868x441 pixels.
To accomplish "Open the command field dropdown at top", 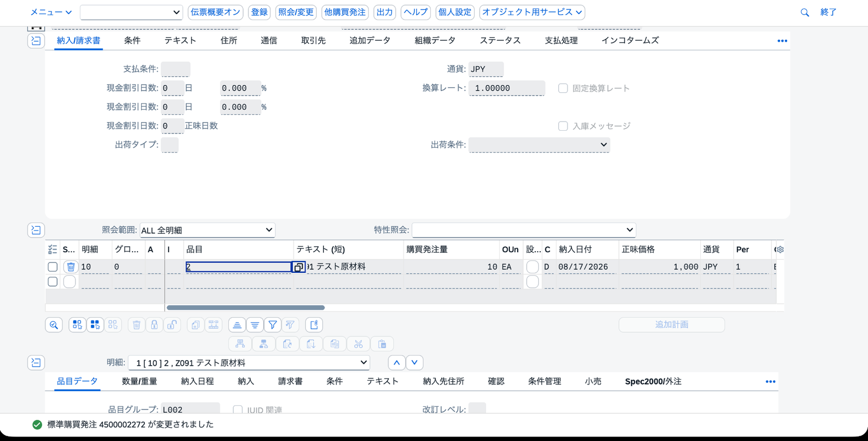I will tap(176, 12).
